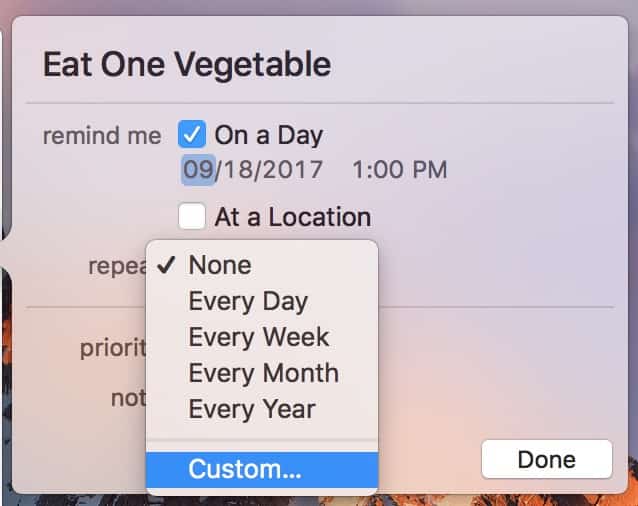Enable the "At a Location" checkbox
This screenshot has width=638, height=506.
tap(192, 216)
